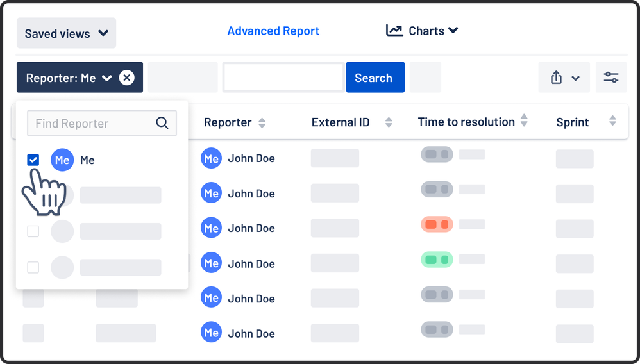Uncheck the Me reporter checkbox
The height and width of the screenshot is (364, 640).
pos(33,160)
